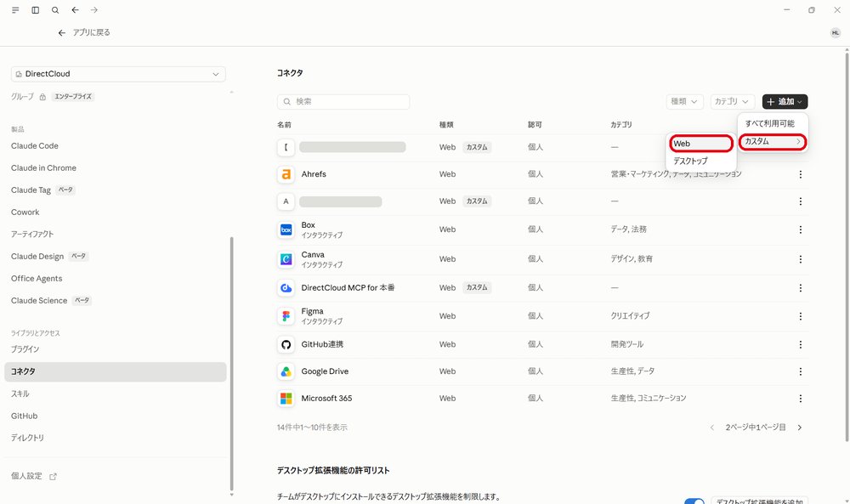This screenshot has height=504, width=850.
Task: Open the 種類 filter dropdown
Action: coord(684,101)
